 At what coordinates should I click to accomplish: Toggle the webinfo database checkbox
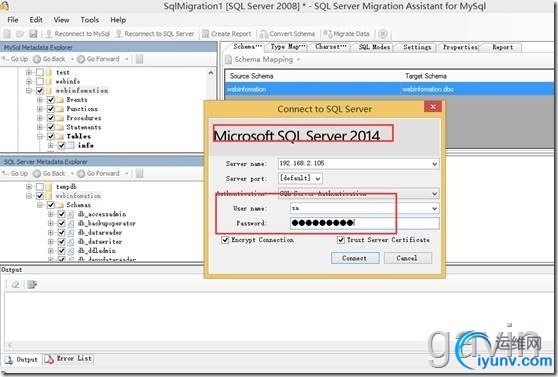(x=40, y=82)
